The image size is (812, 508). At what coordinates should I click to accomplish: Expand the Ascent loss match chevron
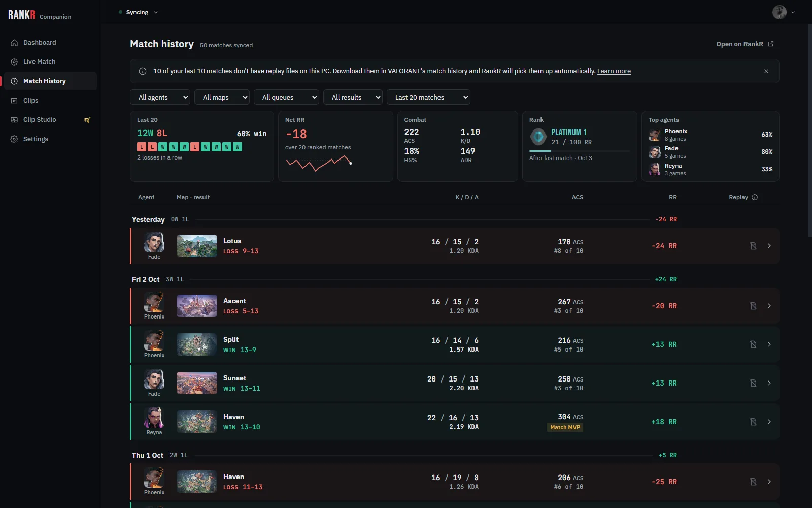tap(769, 306)
